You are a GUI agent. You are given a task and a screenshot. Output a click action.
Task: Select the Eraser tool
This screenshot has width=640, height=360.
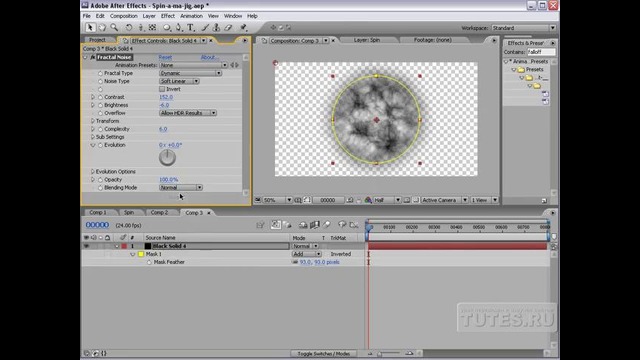pos(228,28)
